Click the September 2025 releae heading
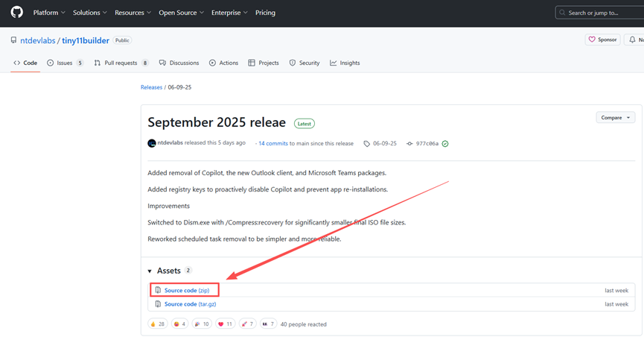The image size is (644, 337). [x=217, y=122]
